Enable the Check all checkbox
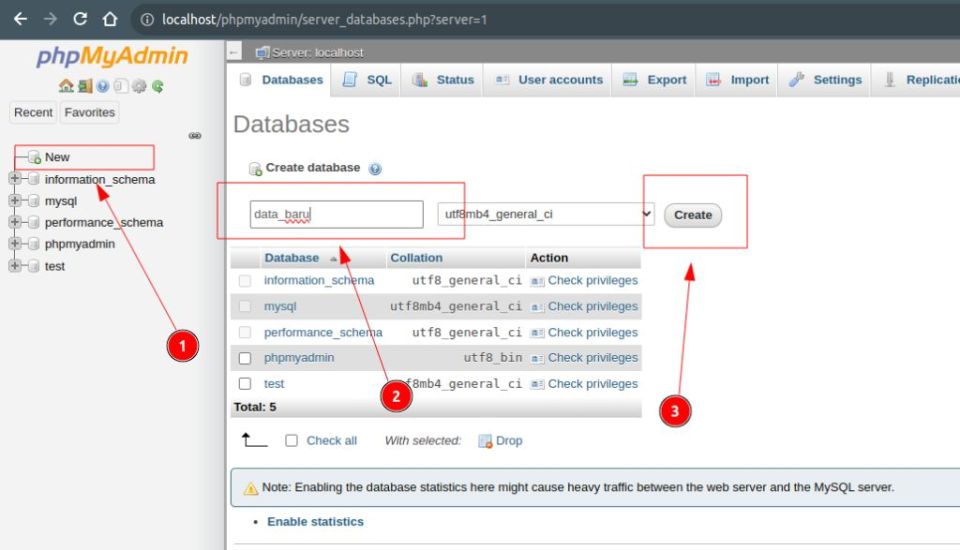960x550 pixels. tap(291, 441)
